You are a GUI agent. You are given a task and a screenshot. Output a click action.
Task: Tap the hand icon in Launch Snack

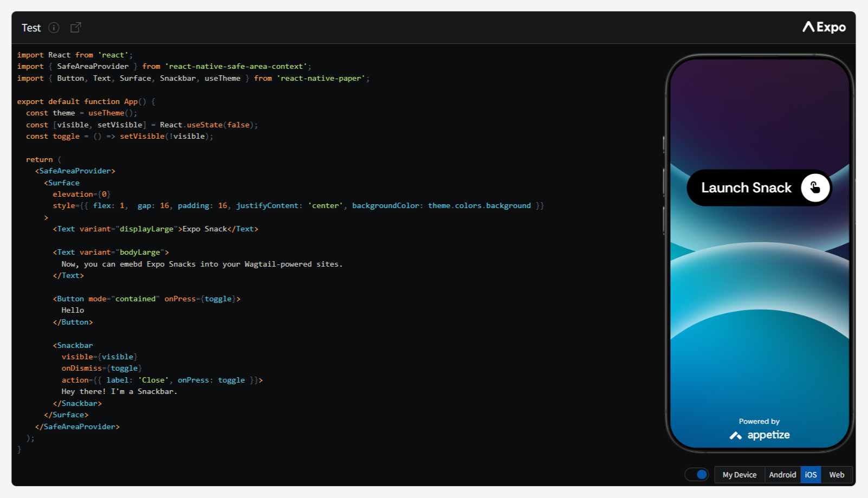815,187
